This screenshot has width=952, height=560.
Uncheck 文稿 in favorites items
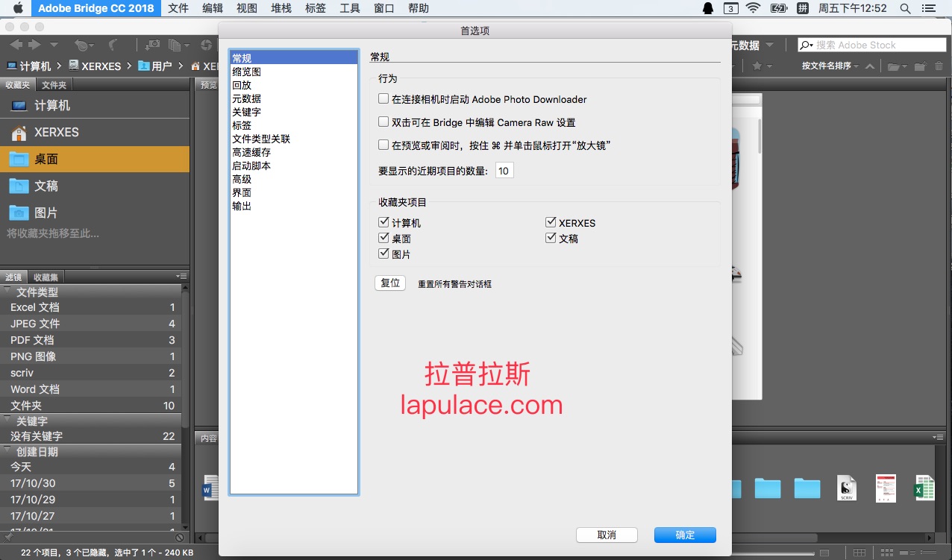(551, 238)
